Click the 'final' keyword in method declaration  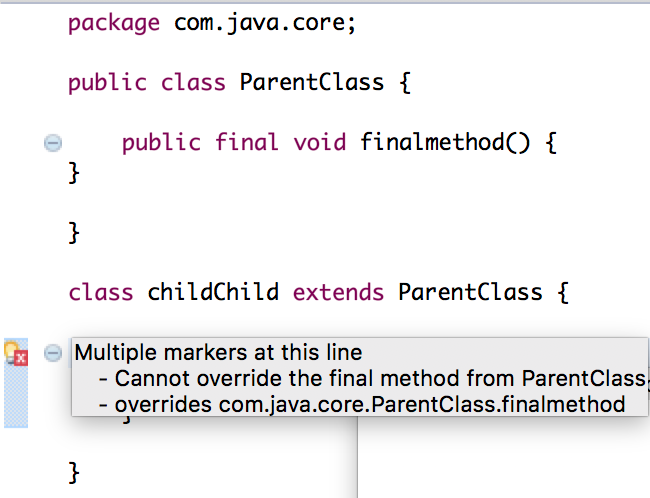[x=247, y=142]
